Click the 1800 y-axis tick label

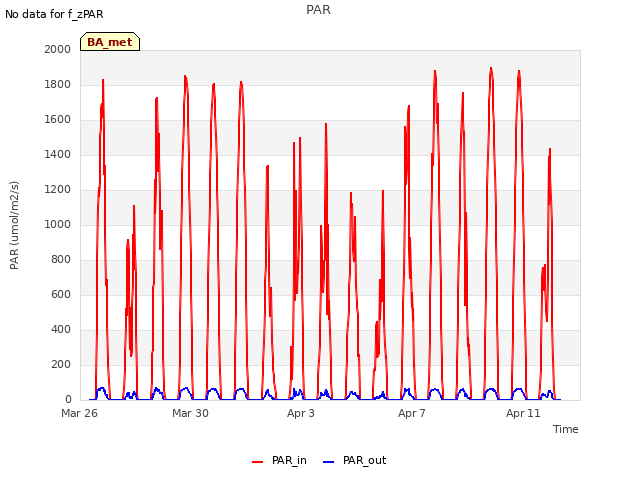tap(58, 84)
